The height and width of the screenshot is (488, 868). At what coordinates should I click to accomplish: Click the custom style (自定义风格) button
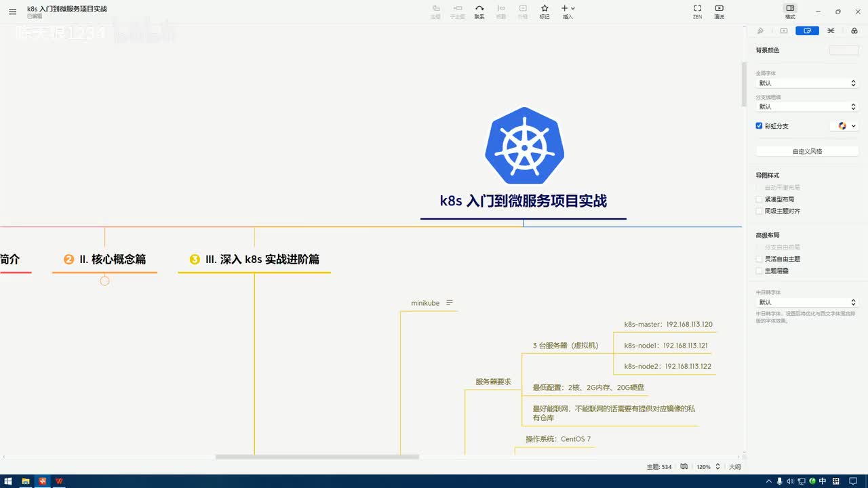[x=807, y=151]
